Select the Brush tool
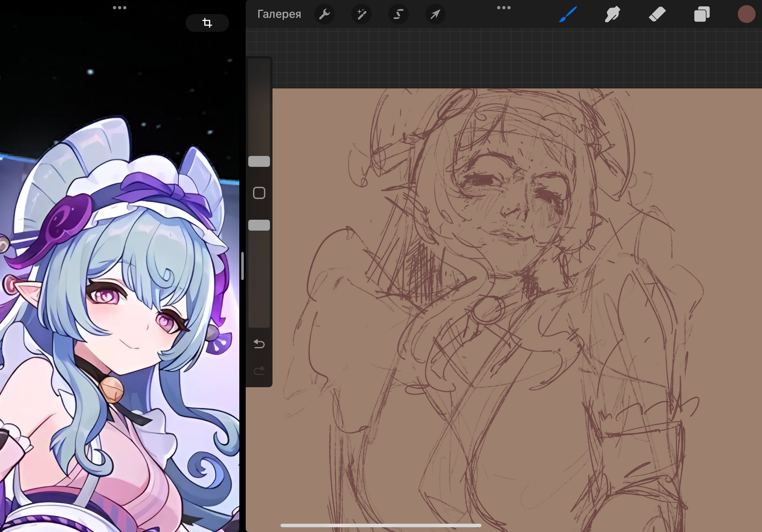Screen dimensions: 762x532 pos(568,14)
